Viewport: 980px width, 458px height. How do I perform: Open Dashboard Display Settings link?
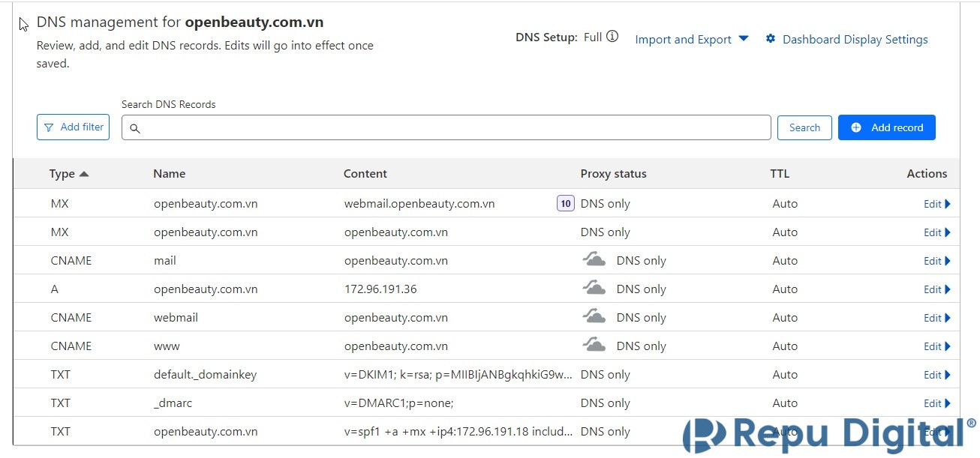855,40
